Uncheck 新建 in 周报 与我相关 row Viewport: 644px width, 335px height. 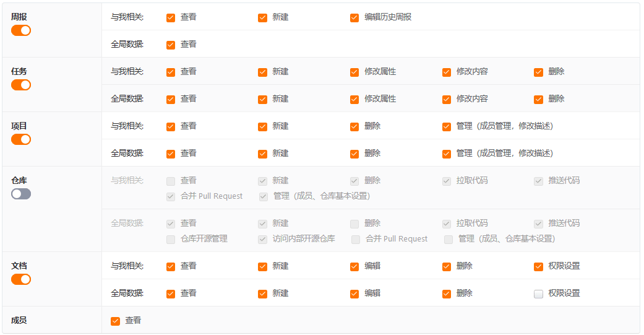[262, 17]
